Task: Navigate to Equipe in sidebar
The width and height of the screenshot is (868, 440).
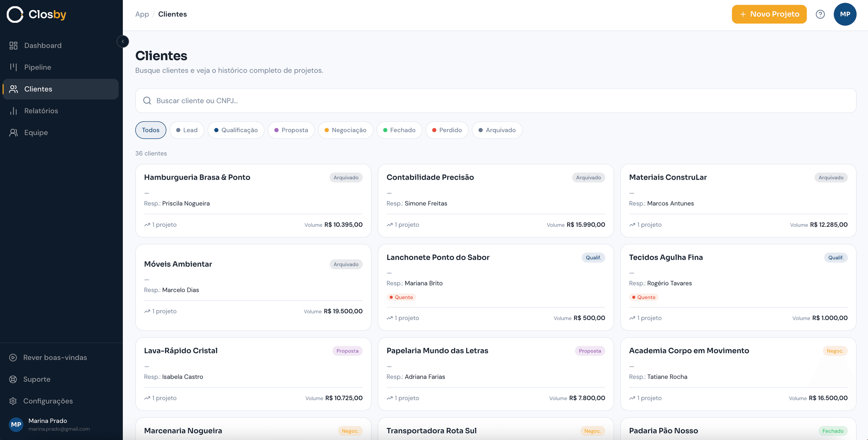Action: click(x=61, y=133)
